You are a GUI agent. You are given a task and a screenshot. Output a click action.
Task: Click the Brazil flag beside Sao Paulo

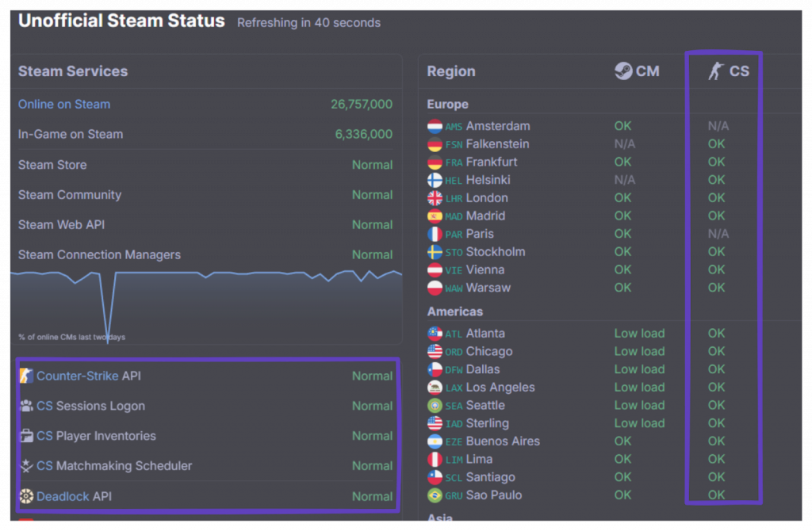(x=435, y=495)
